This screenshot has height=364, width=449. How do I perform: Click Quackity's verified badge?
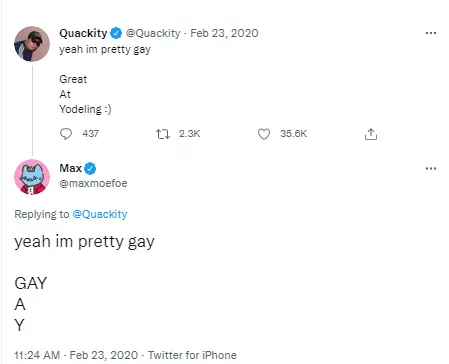tap(116, 33)
